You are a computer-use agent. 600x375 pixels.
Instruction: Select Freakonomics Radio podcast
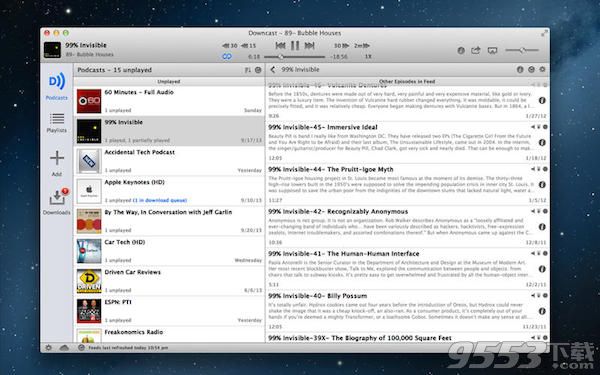click(169, 335)
